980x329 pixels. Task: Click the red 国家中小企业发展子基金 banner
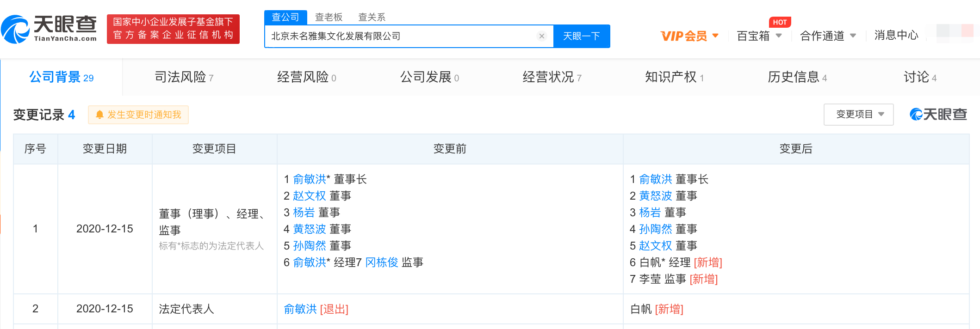tap(173, 29)
